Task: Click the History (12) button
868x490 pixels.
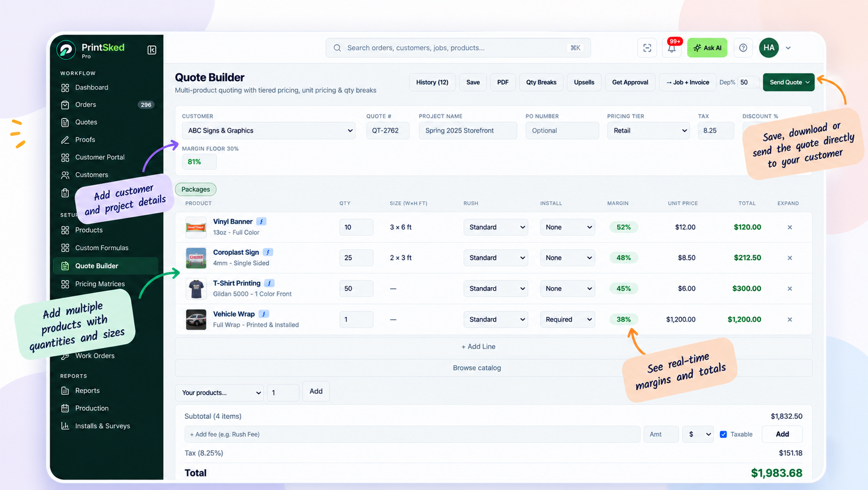Action: coord(432,82)
